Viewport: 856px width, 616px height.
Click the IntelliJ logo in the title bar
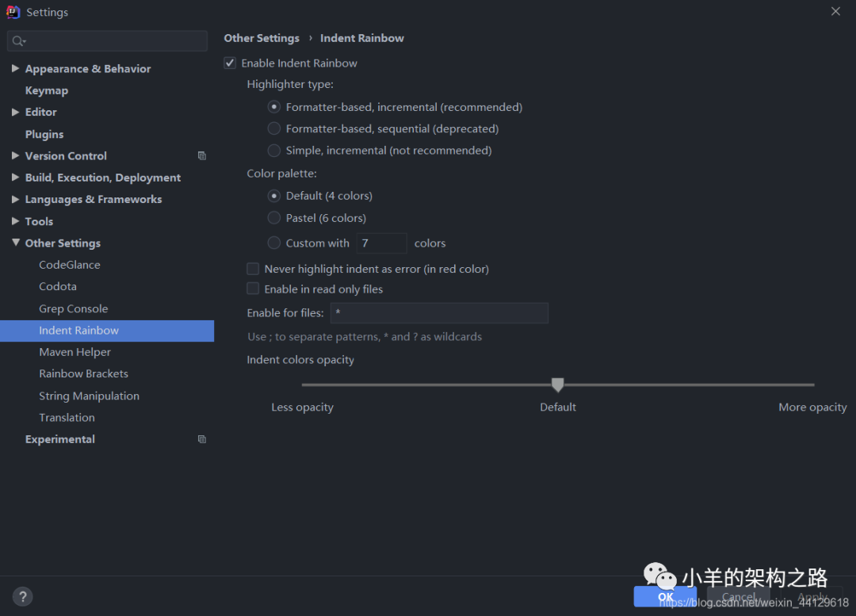pos(13,12)
